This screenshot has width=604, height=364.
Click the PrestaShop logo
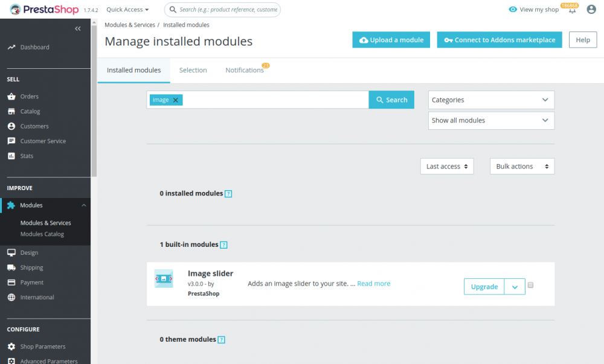point(42,9)
